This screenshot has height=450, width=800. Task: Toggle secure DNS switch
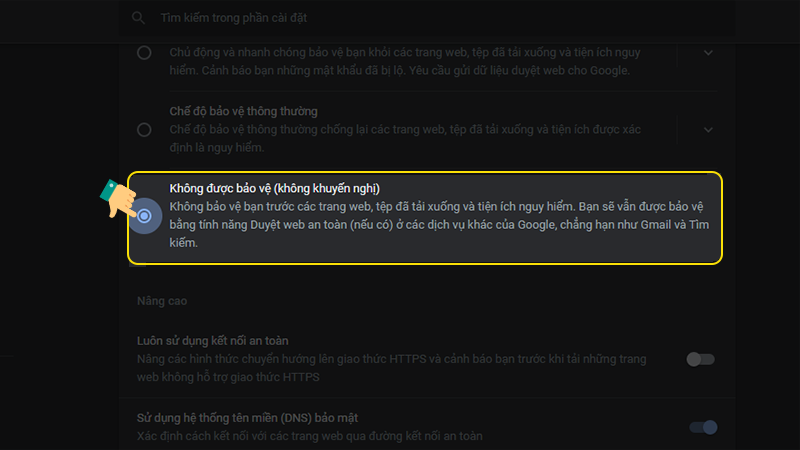[703, 427]
